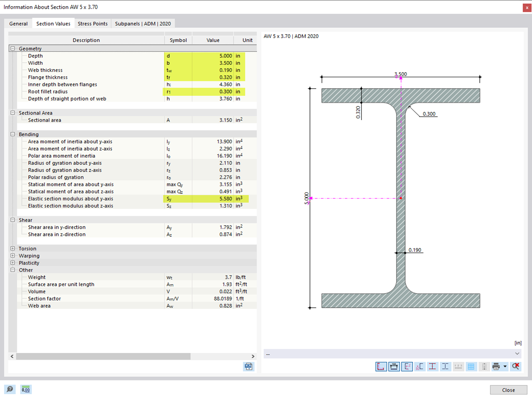532x399 pixels.
Task: Open the Subpanels ADM 2020 tab
Action: [143, 23]
